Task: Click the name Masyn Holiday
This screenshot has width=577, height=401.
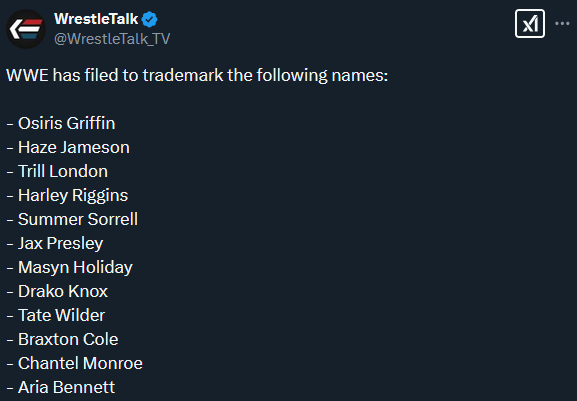Action: point(75,267)
